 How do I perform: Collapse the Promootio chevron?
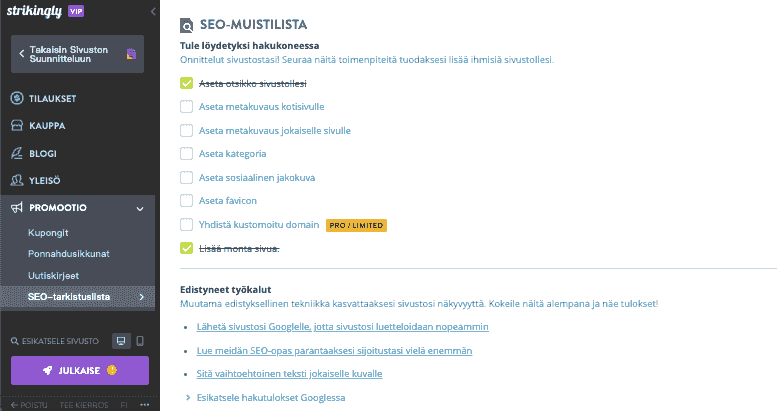click(x=140, y=209)
